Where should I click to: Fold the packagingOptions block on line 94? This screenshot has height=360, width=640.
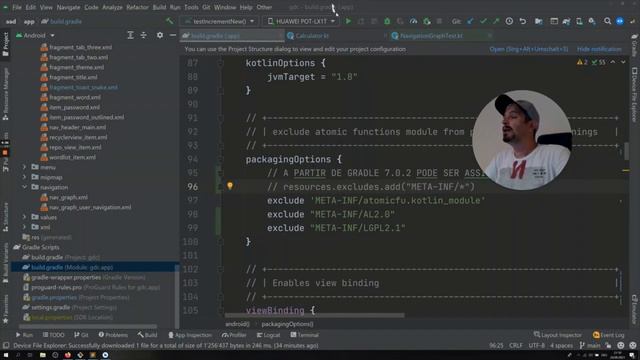coord(220,159)
